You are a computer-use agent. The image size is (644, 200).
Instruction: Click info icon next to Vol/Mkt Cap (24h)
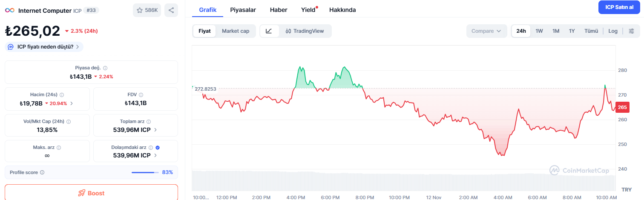click(69, 122)
